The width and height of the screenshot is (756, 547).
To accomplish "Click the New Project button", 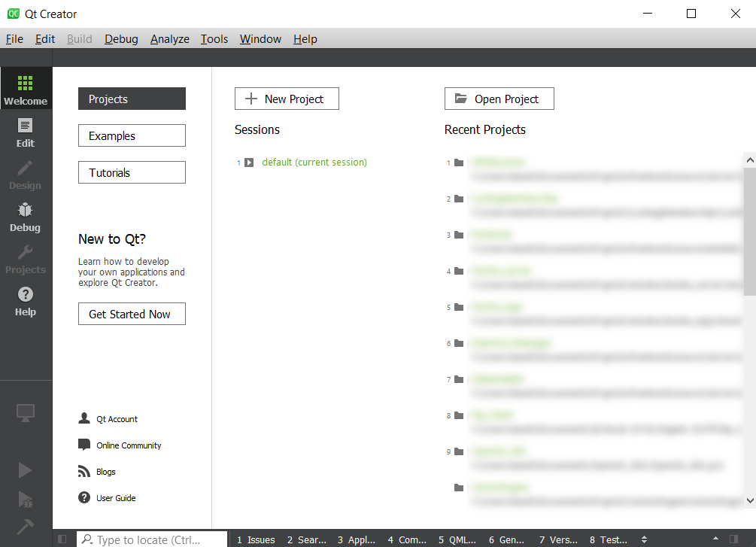I will [287, 99].
